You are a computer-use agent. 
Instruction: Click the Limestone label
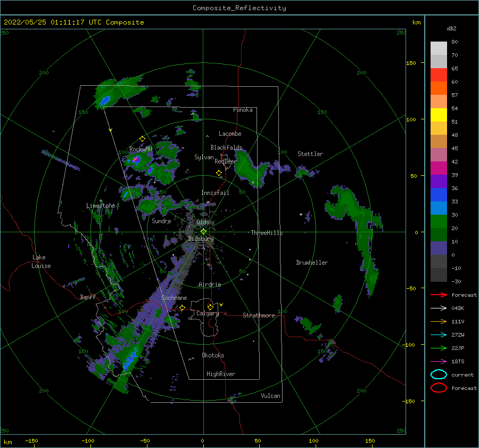click(101, 206)
